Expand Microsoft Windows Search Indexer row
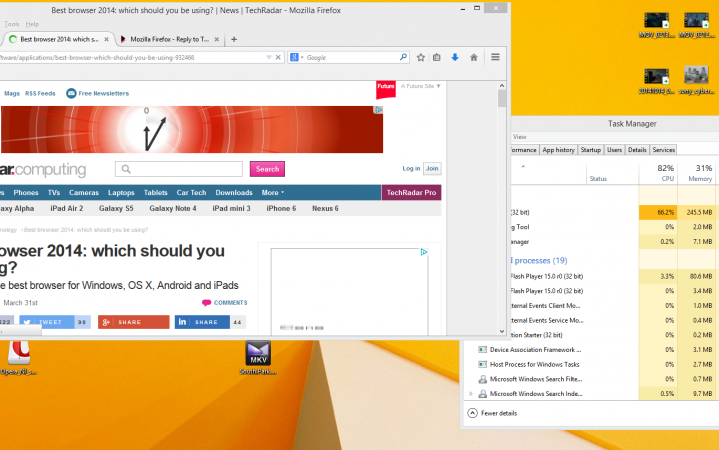Image resolution: width=719 pixels, height=450 pixels. (471, 394)
